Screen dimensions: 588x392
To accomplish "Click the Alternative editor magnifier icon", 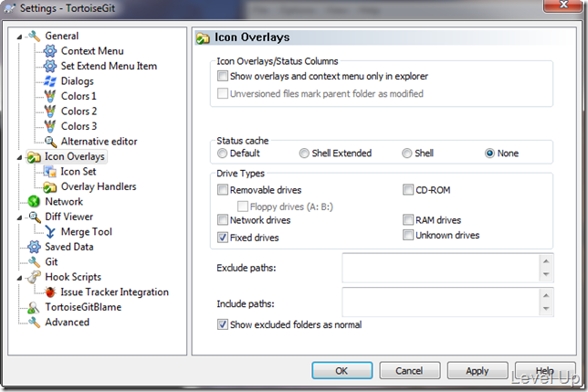I will [x=50, y=142].
